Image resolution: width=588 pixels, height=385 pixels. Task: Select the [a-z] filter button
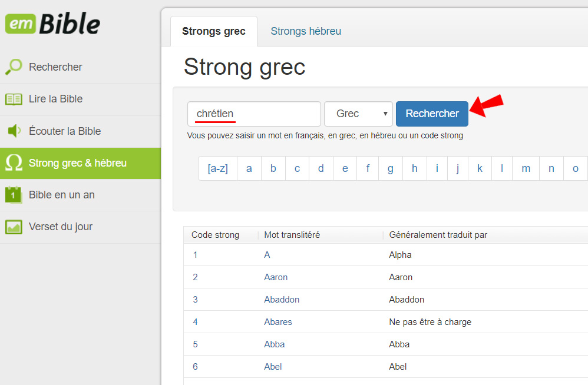pyautogui.click(x=217, y=168)
